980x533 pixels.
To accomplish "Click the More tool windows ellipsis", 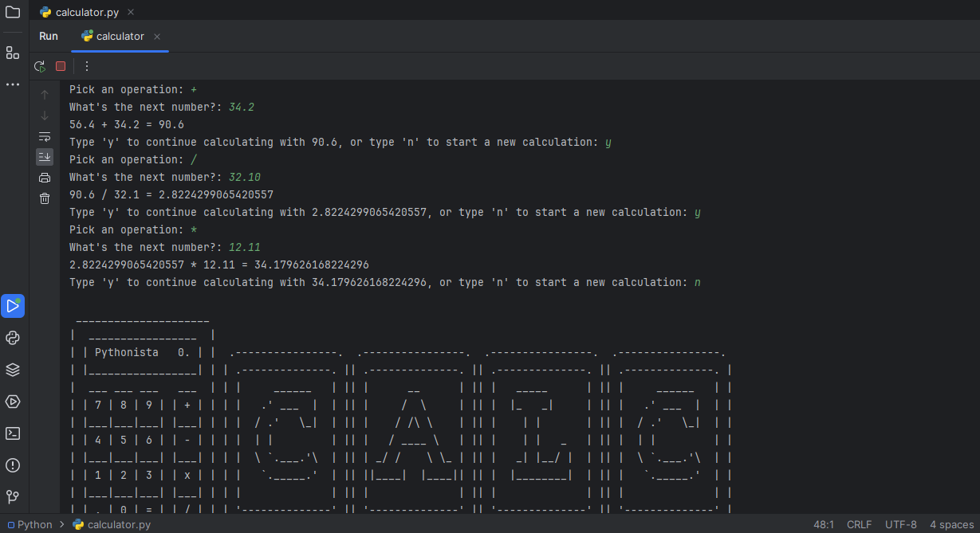I will pos(13,84).
